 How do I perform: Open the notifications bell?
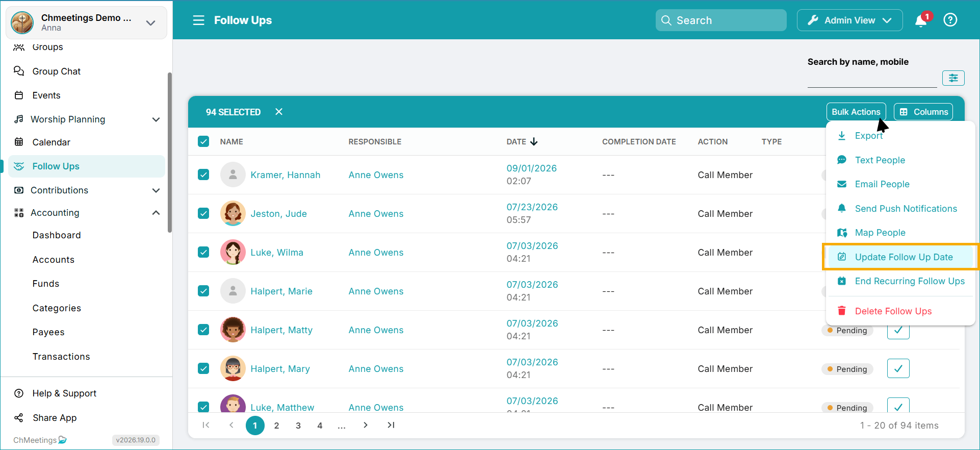coord(921,20)
